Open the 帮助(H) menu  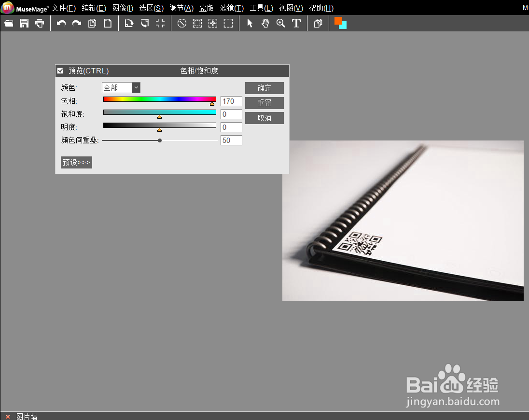[321, 8]
